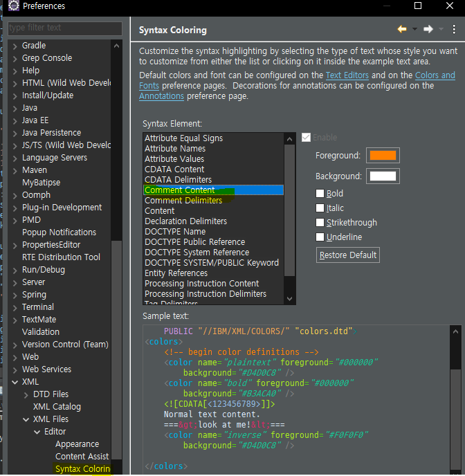Screen dimensions: 465x476
Task: Select XML Catalog tree item
Action: [x=57, y=407]
